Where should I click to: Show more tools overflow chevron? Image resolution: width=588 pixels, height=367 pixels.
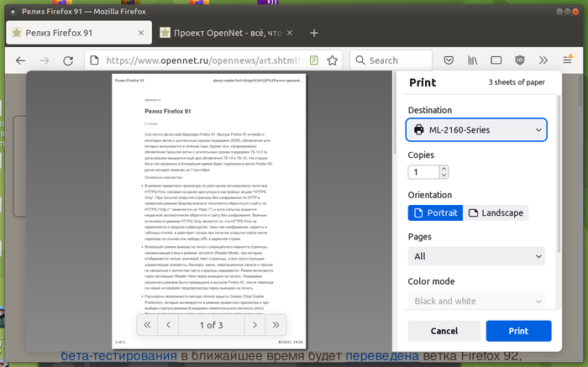click(543, 60)
